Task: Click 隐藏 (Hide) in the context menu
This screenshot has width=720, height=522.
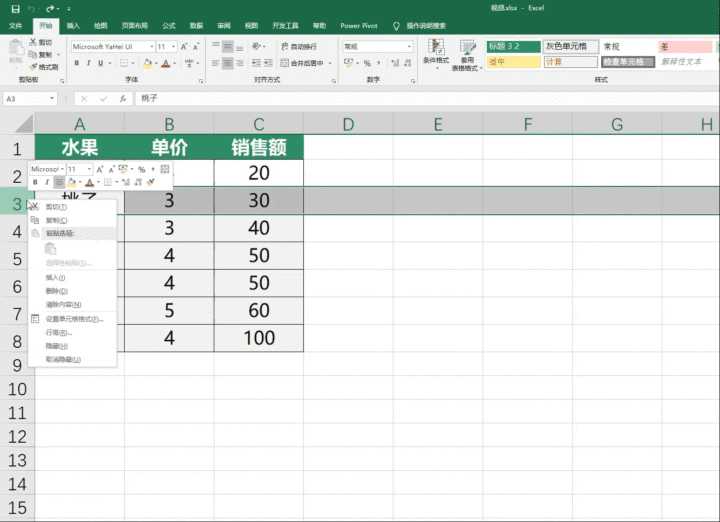Action: click(x=56, y=345)
